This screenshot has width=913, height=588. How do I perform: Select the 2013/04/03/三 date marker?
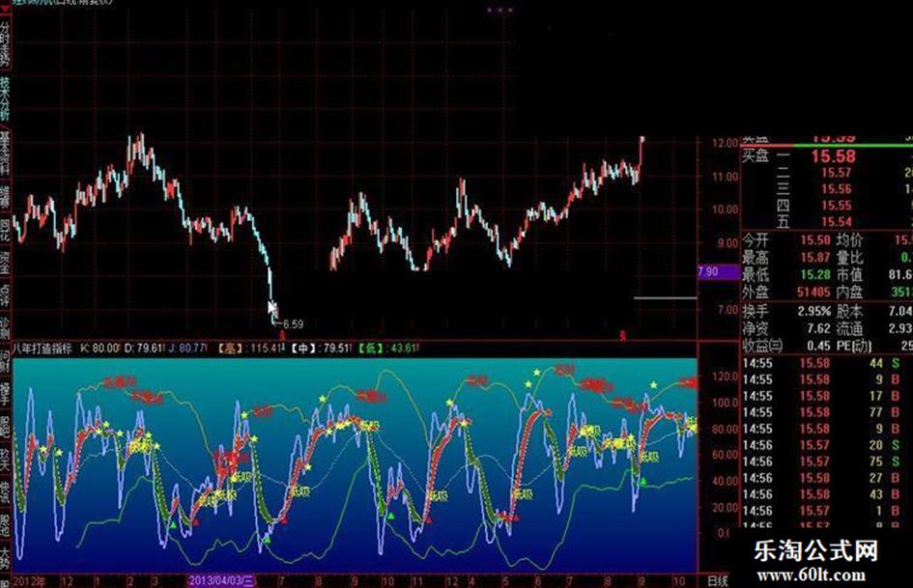coord(222,580)
